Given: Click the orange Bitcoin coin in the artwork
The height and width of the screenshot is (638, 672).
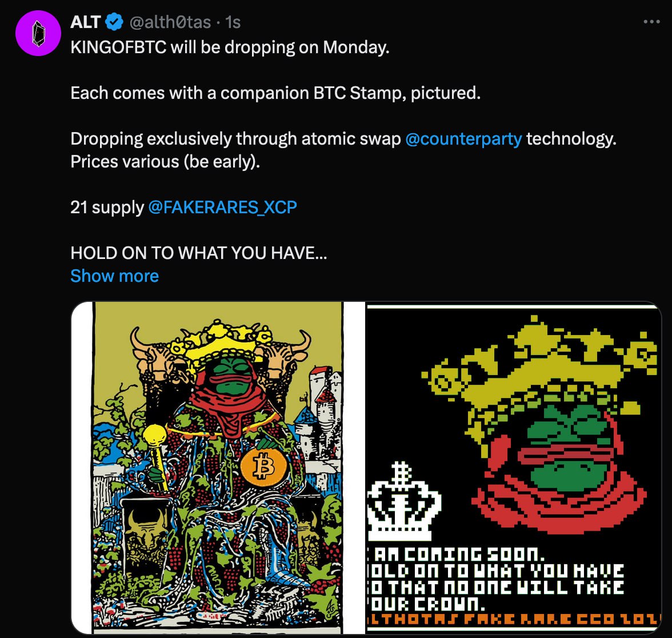Looking at the screenshot, I should 262,466.
